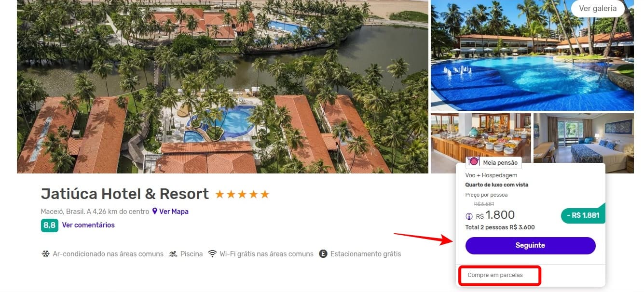Click the five-star rating icons
644x292 pixels.
[242, 194]
